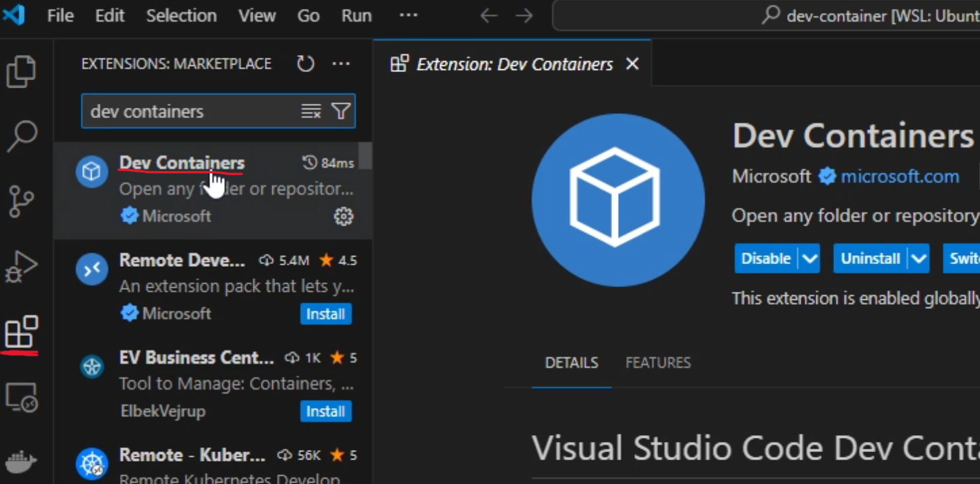980x484 pixels.
Task: Click Microsoft publisher in extension details
Action: (772, 176)
